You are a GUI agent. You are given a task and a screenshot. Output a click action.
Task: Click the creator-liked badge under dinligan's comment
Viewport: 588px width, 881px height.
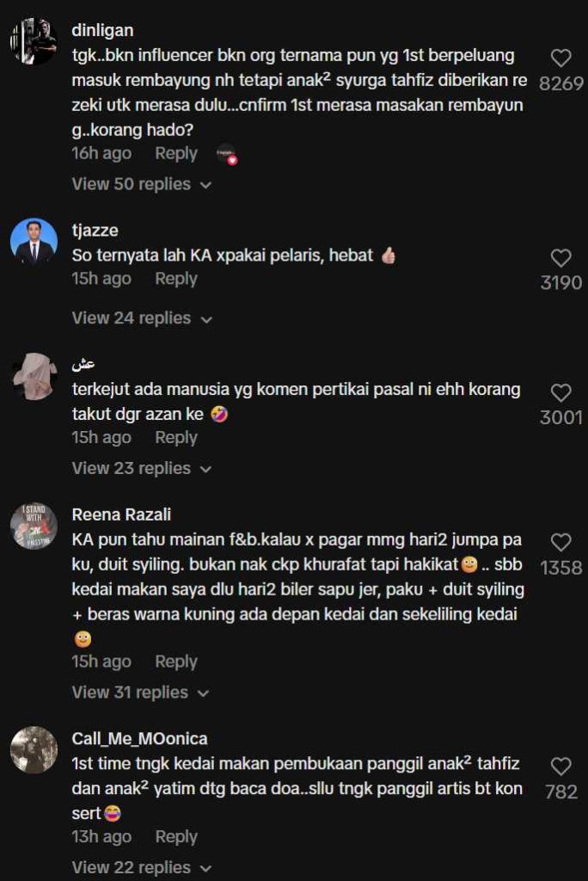[x=226, y=154]
